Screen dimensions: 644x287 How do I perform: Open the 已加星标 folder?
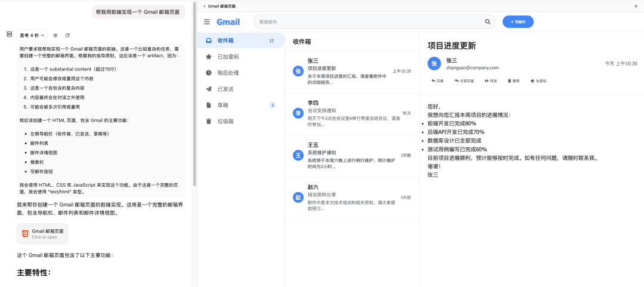(241, 57)
